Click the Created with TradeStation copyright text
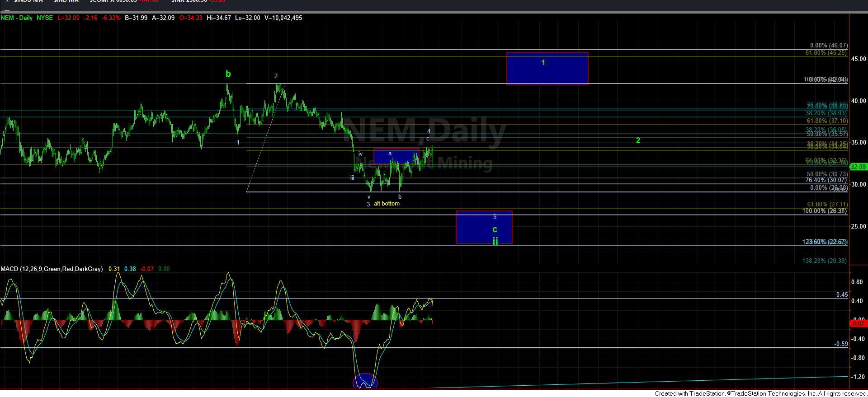The height and width of the screenshot is (397, 868). [761, 394]
